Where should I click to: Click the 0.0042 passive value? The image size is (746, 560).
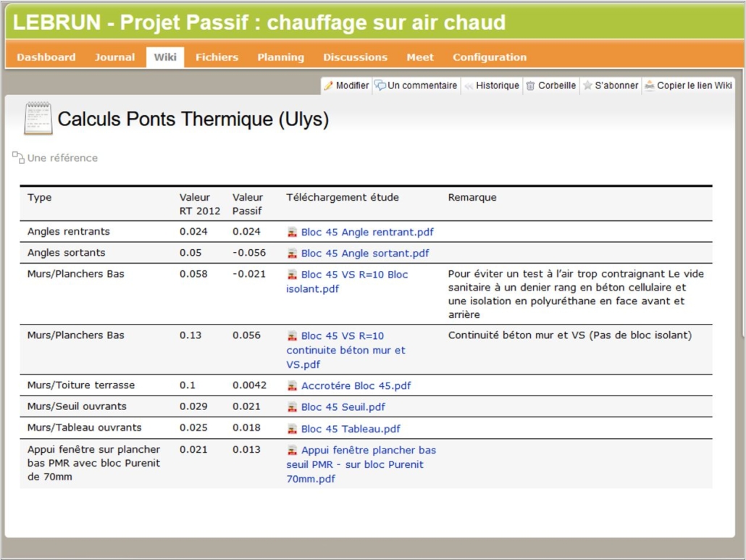point(249,385)
